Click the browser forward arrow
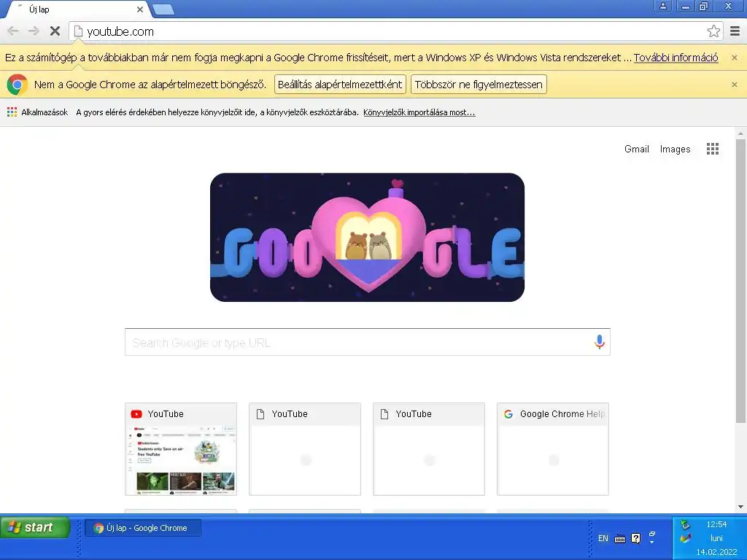Screen dimensions: 747x560 [x=34, y=31]
